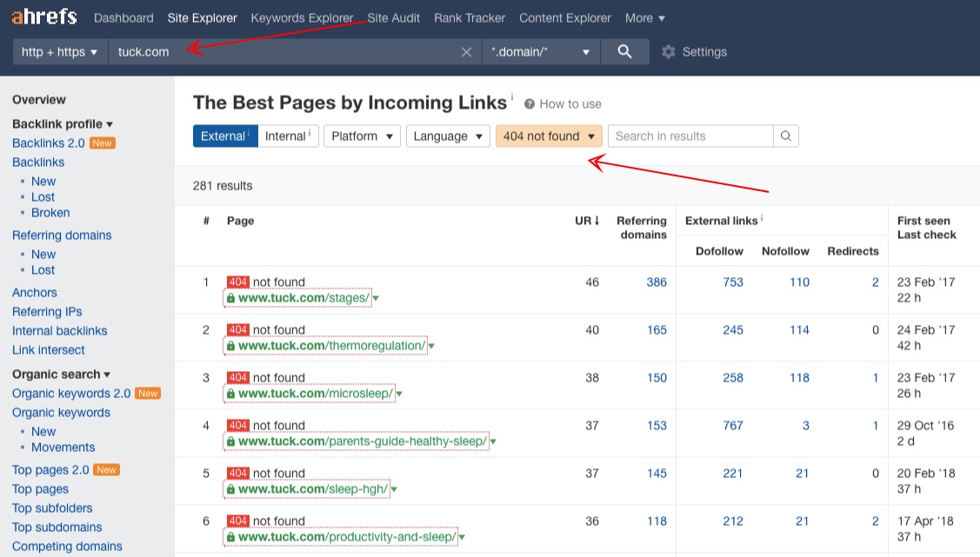Image resolution: width=980 pixels, height=557 pixels.
Task: Click How to use help icon
Action: coord(530,104)
